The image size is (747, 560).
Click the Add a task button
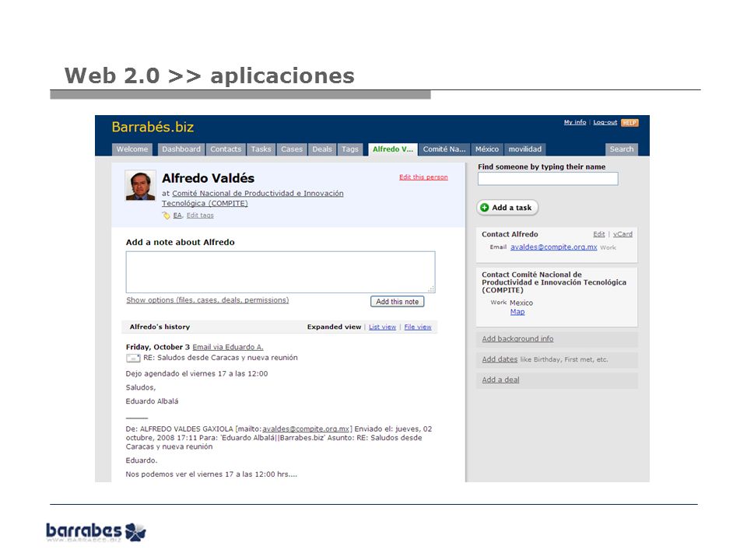(507, 208)
